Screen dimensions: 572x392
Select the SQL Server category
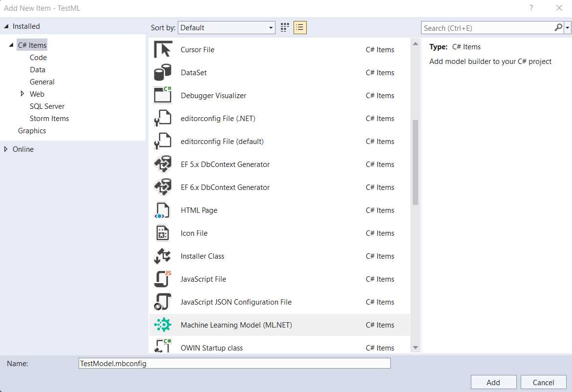(47, 106)
